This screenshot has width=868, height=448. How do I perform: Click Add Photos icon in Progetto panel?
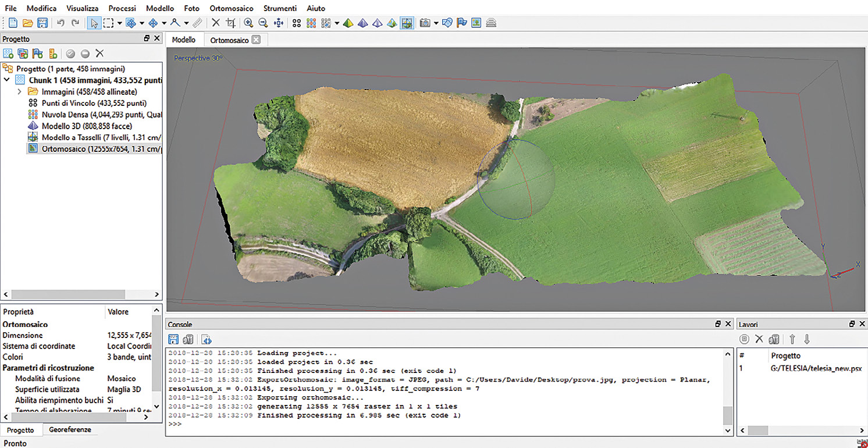[x=23, y=54]
